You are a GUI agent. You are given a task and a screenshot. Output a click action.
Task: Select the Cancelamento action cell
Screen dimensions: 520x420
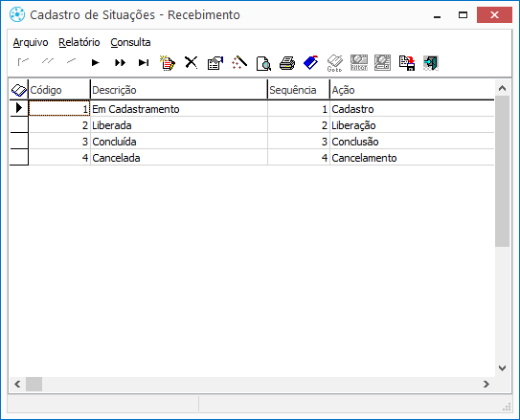click(x=412, y=158)
